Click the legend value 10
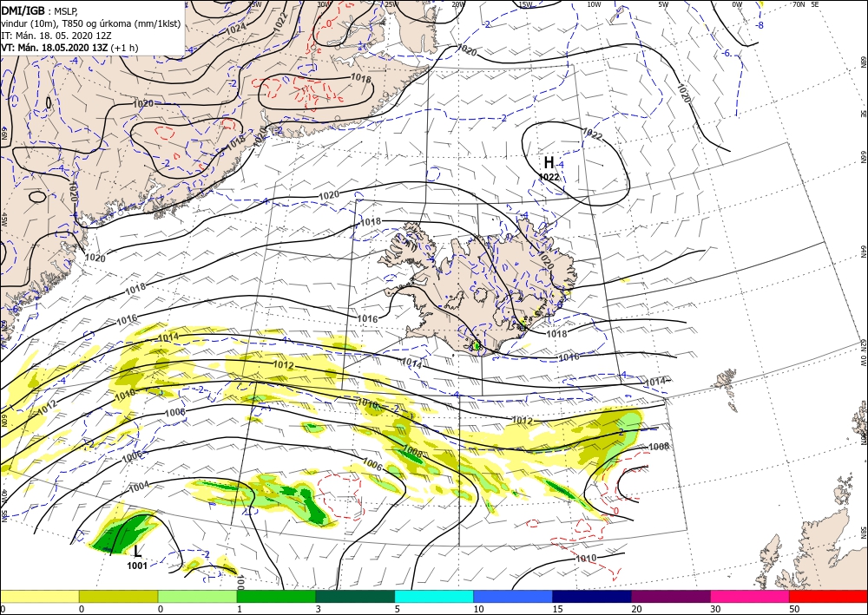 479,609
